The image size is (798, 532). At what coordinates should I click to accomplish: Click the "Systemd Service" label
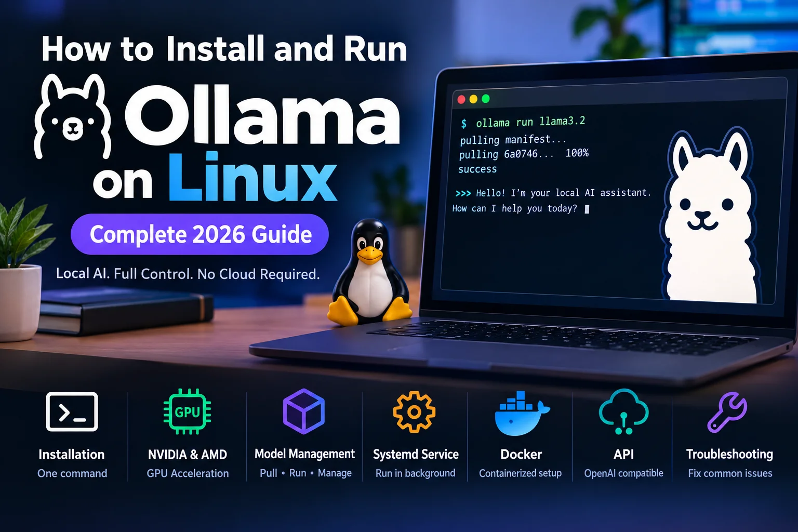pyautogui.click(x=416, y=455)
